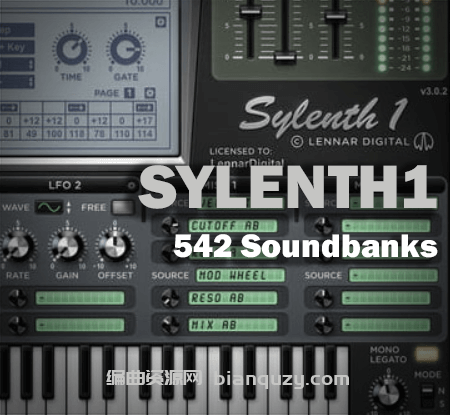Open the arpeggiator dropdown ending in Key
The image size is (450, 415).
[x=17, y=47]
